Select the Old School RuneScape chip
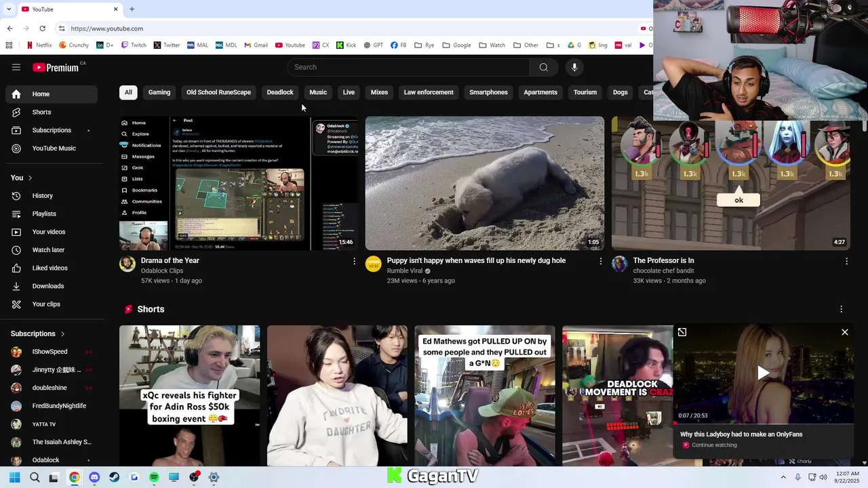This screenshot has width=868, height=488. [x=218, y=92]
